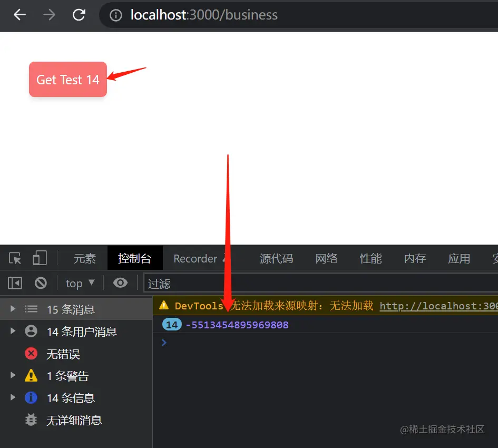
Task: Open the Recorder tab
Action: tap(196, 259)
